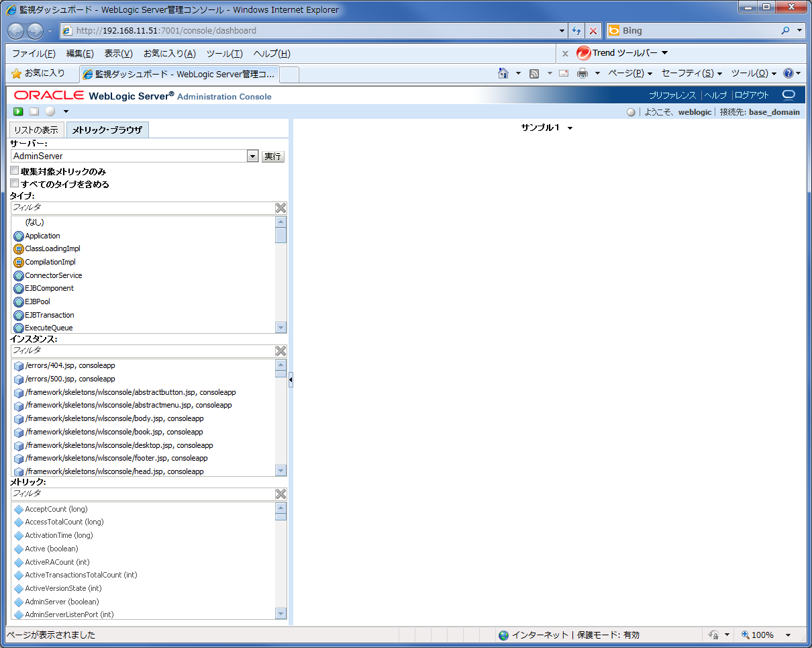The image size is (812, 648).
Task: Open the プリファレンス link
Action: click(672, 95)
